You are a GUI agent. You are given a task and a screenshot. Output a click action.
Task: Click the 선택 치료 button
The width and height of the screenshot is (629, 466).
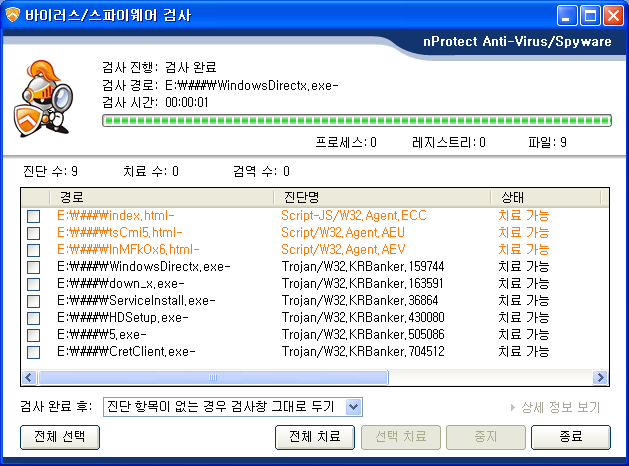point(401,437)
